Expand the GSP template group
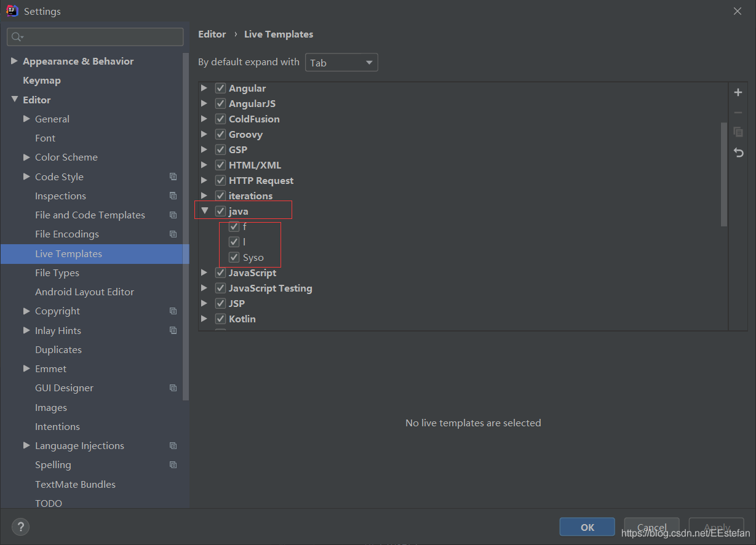This screenshot has width=756, height=545. click(204, 149)
